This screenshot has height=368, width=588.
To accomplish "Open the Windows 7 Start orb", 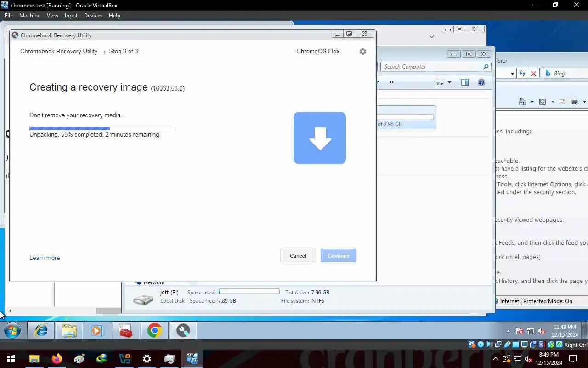I will [x=12, y=330].
